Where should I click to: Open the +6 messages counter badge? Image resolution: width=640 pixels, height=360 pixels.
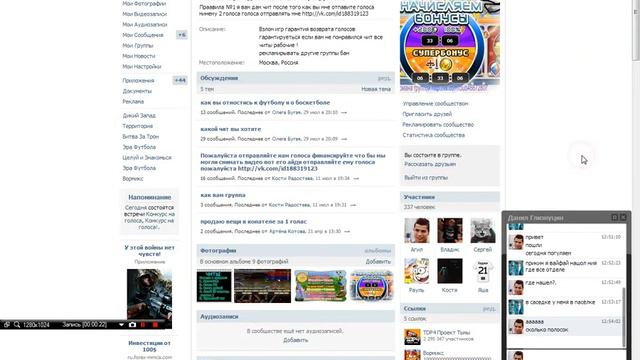click(x=182, y=35)
